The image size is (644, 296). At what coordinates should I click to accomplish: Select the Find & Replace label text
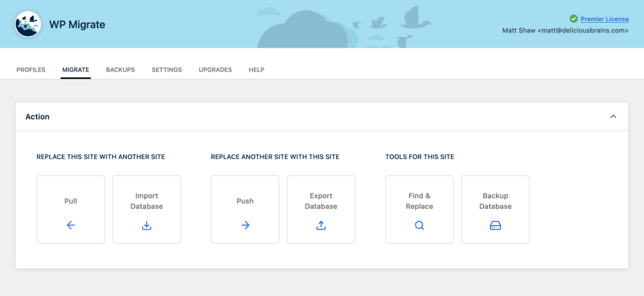click(x=420, y=201)
